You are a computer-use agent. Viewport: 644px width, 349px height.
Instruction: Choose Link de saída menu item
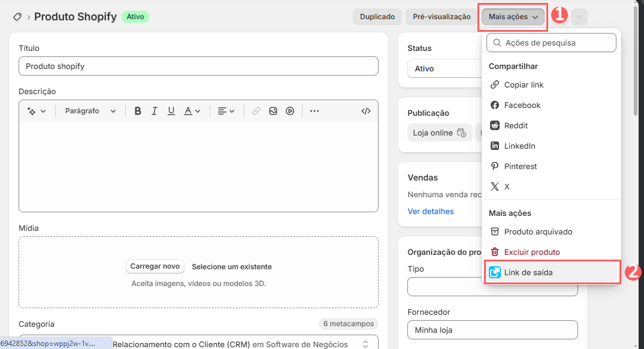[528, 272]
